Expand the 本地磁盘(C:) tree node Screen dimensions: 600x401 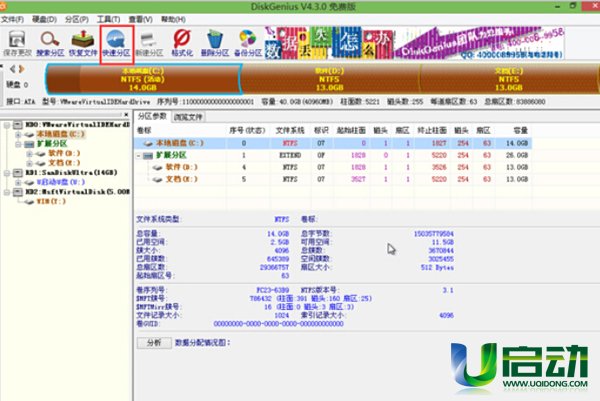point(18,135)
